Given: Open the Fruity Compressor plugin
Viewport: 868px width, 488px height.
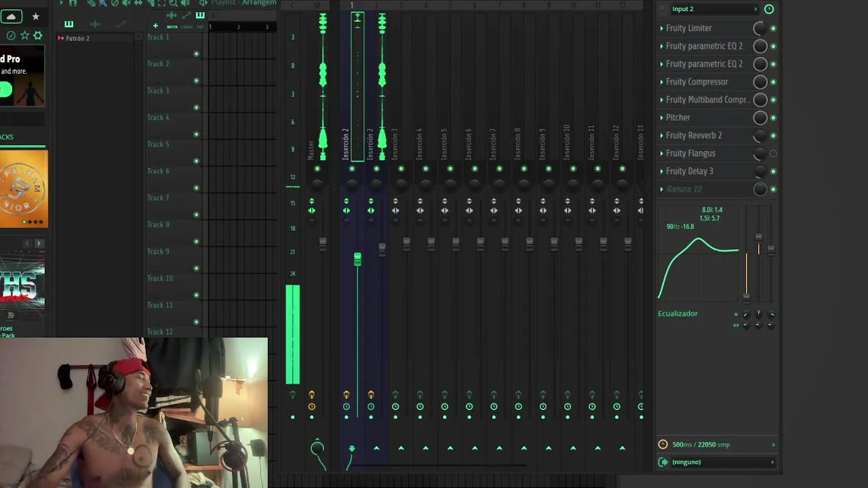Looking at the screenshot, I should pos(697,81).
